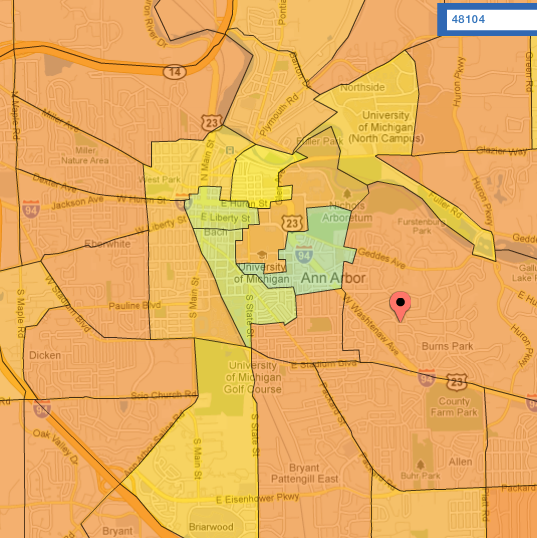Click the E Huron St label

tap(244, 203)
